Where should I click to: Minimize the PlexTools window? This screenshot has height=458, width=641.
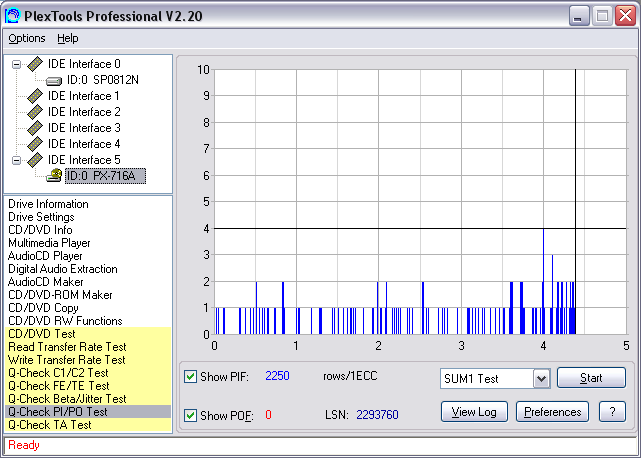click(578, 16)
